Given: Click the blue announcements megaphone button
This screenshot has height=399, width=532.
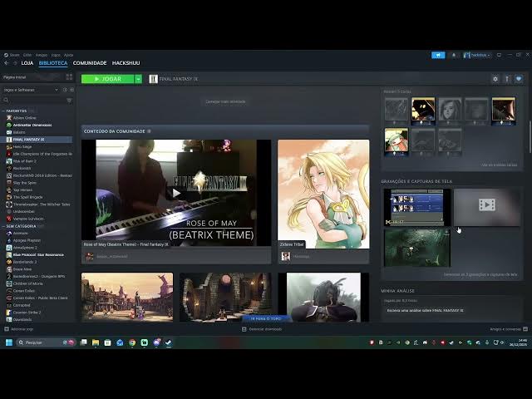Looking at the screenshot, I should click(438, 55).
